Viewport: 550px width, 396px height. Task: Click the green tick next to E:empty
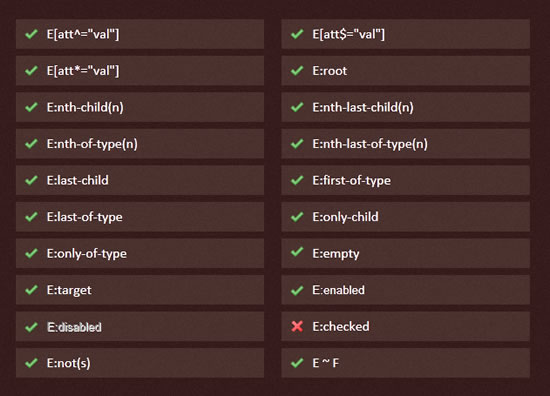(x=297, y=252)
